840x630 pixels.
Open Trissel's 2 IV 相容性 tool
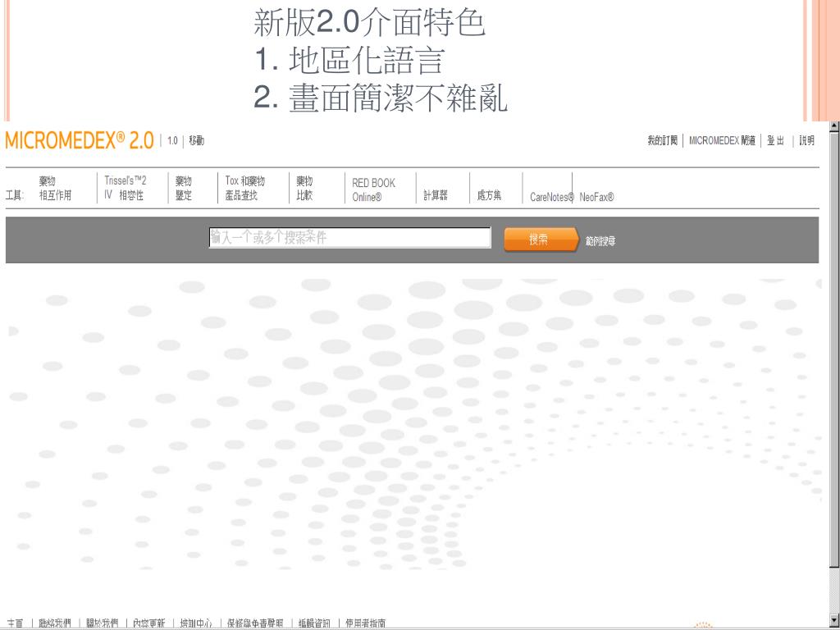[x=126, y=188]
